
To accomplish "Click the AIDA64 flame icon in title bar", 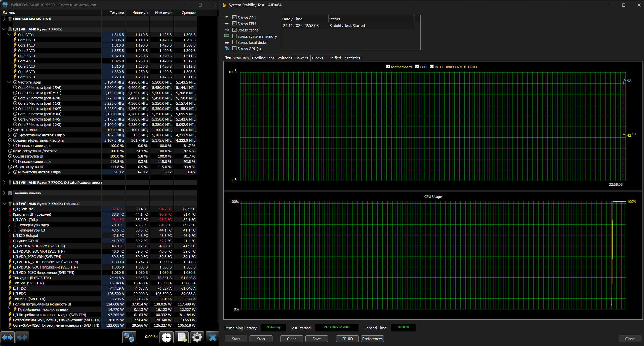I will (x=224, y=5).
